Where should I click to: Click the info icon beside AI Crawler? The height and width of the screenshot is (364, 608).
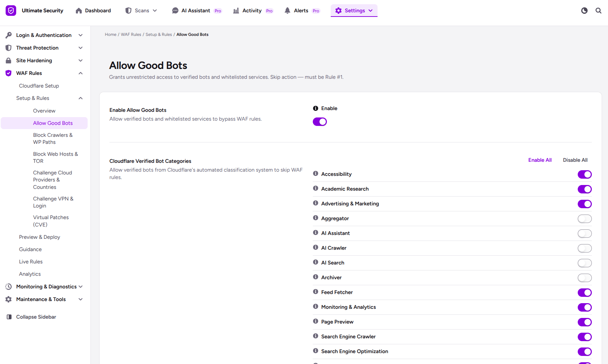click(316, 247)
